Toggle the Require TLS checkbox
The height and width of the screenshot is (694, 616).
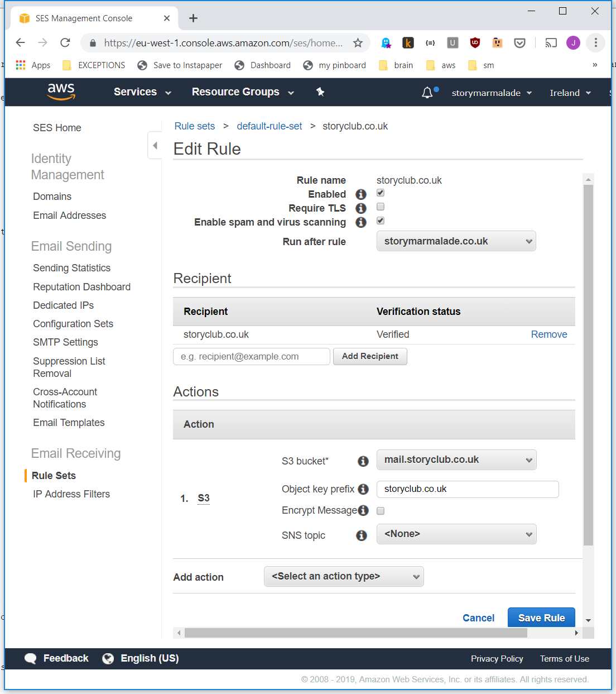tap(381, 207)
